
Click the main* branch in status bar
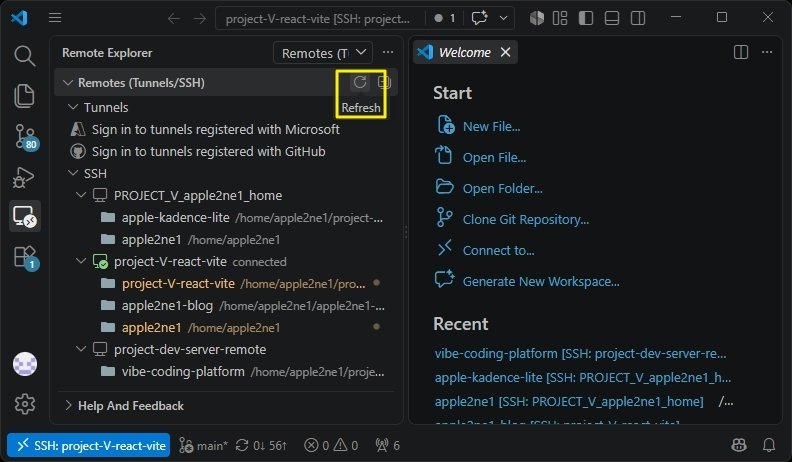click(x=204, y=445)
